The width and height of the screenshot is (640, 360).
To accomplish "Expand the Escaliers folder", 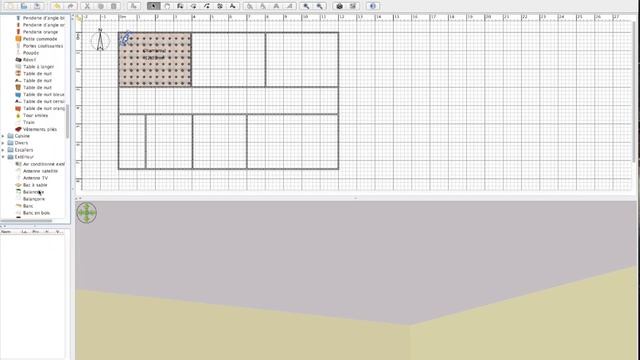I will (3, 150).
